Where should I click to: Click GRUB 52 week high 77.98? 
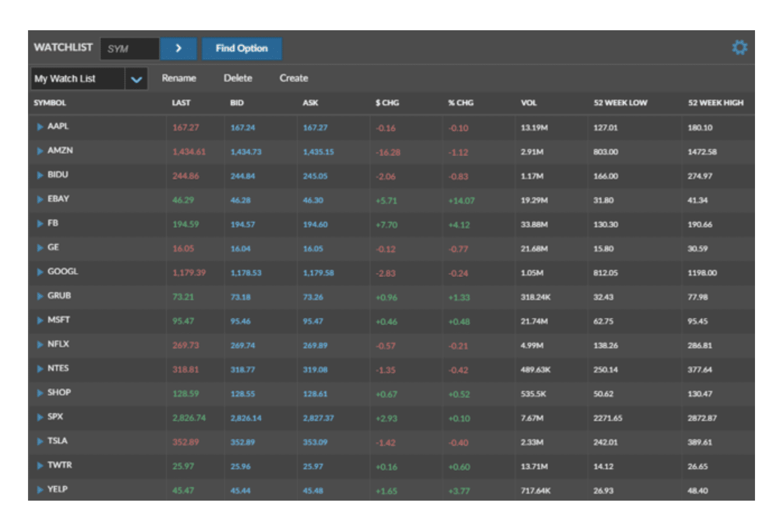698,297
